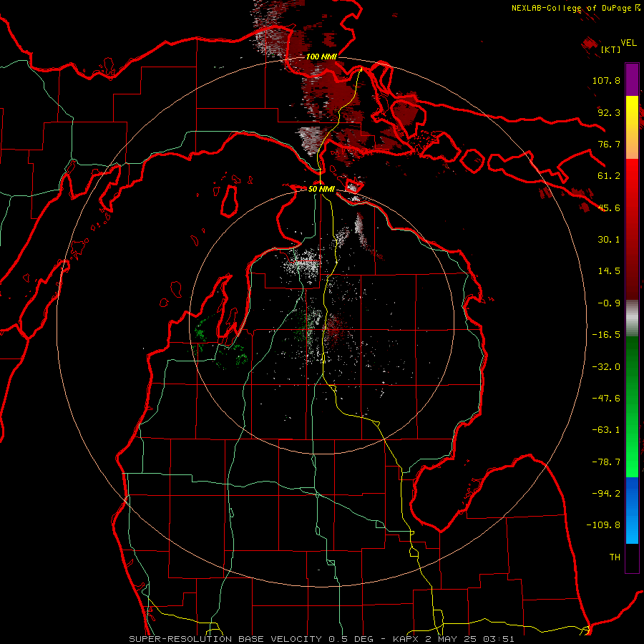
Task: Click the 45.6 legend value
Action: click(x=609, y=208)
